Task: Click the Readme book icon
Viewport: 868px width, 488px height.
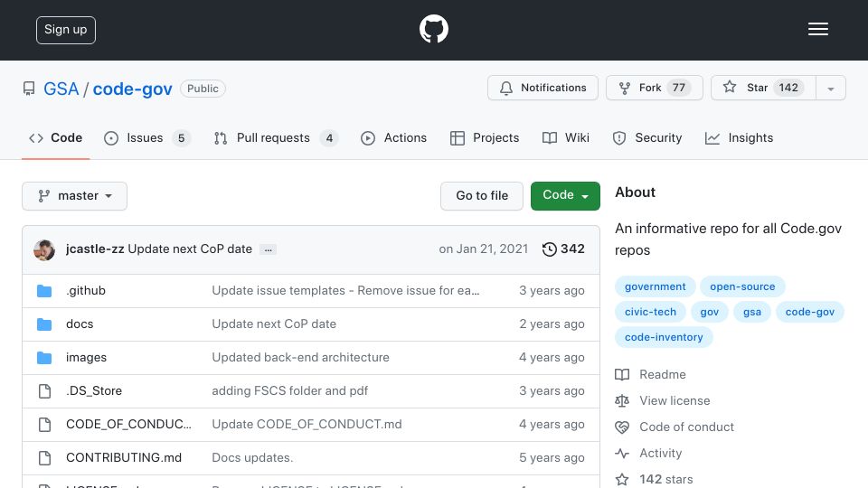Action: pyautogui.click(x=622, y=374)
